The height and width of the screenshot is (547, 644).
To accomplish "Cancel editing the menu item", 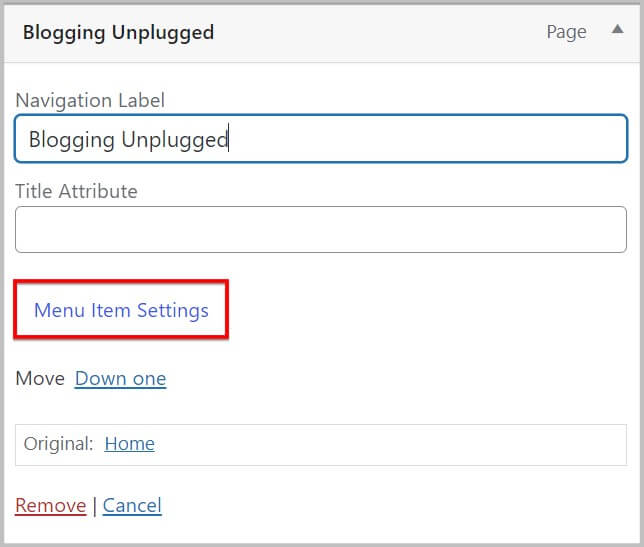I will pos(132,506).
